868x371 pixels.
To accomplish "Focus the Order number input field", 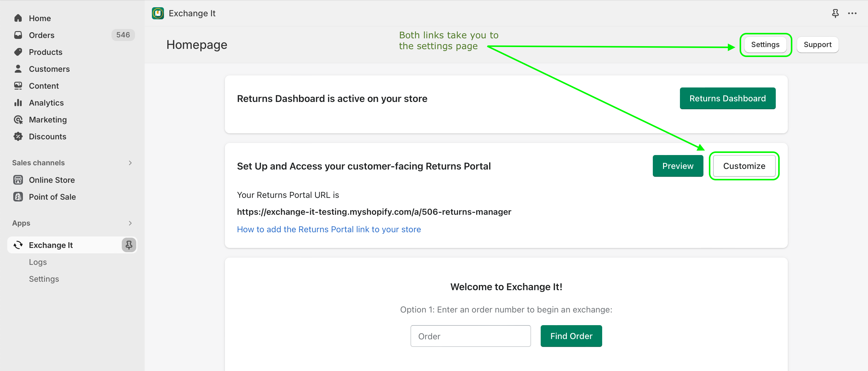I will pos(470,336).
